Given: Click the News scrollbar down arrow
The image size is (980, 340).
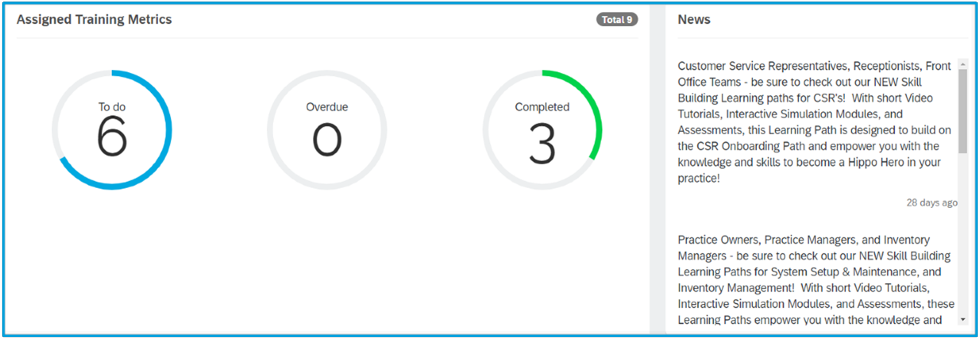Looking at the screenshot, I should point(962,319).
